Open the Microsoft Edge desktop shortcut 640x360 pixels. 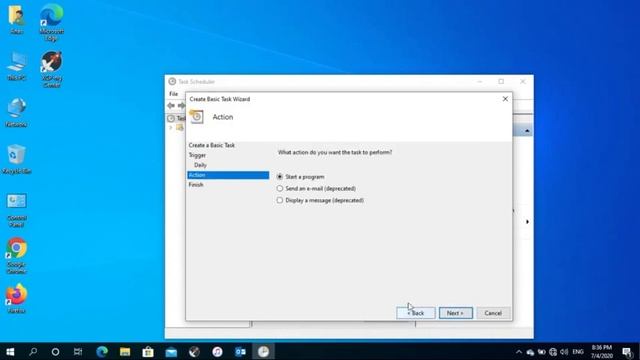click(51, 22)
